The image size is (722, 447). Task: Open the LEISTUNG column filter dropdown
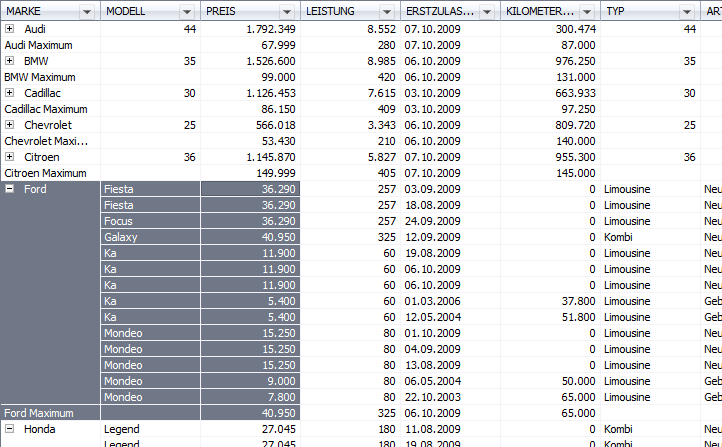(x=387, y=12)
